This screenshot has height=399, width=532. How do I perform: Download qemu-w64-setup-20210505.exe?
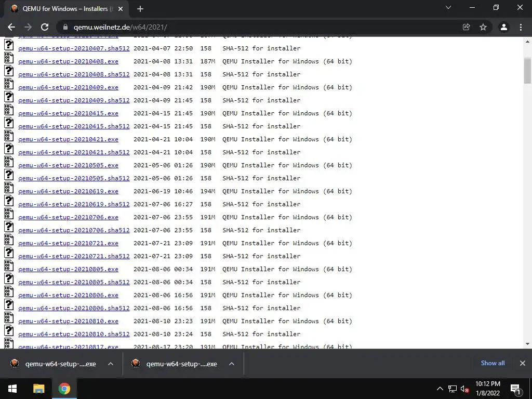pyautogui.click(x=68, y=165)
